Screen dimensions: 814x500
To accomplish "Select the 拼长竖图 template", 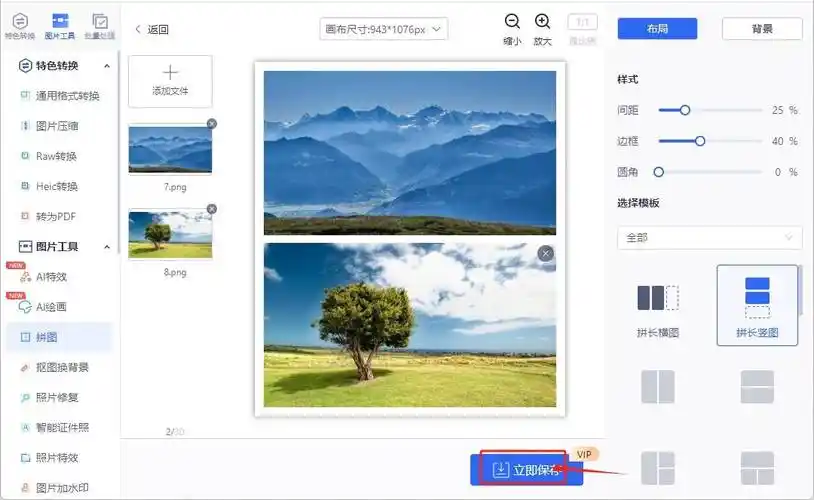I will point(757,305).
